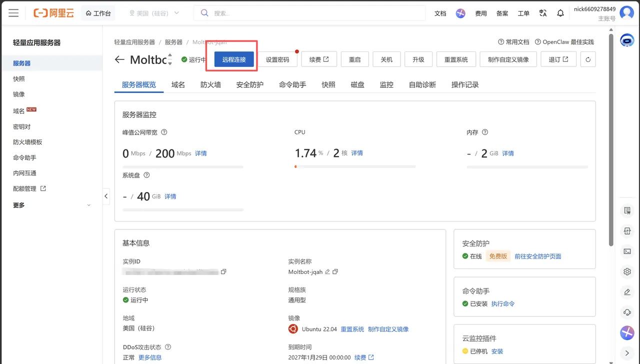This screenshot has width=640, height=364.
Task: Show help for DDoS攻击状态
Action: point(168,347)
